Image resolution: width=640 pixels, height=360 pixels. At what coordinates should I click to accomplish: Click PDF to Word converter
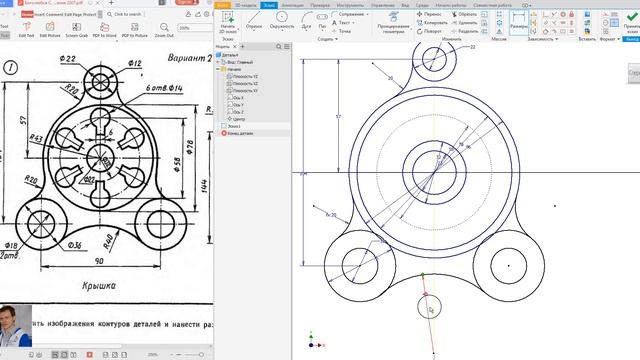tap(104, 30)
